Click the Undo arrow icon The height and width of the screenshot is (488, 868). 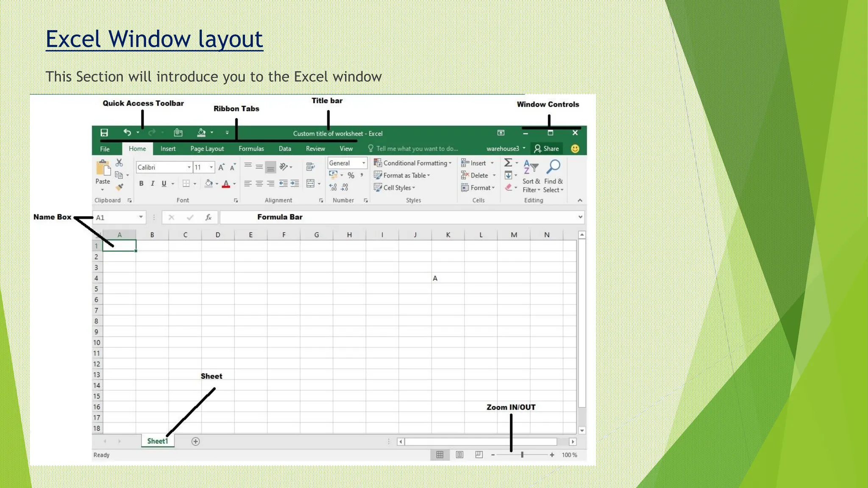[x=127, y=133]
